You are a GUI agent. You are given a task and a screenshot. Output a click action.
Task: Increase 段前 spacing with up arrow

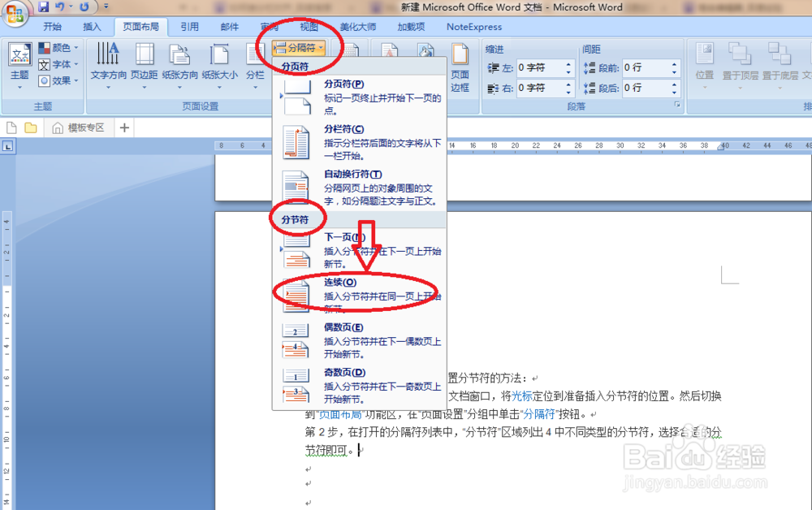(674, 64)
